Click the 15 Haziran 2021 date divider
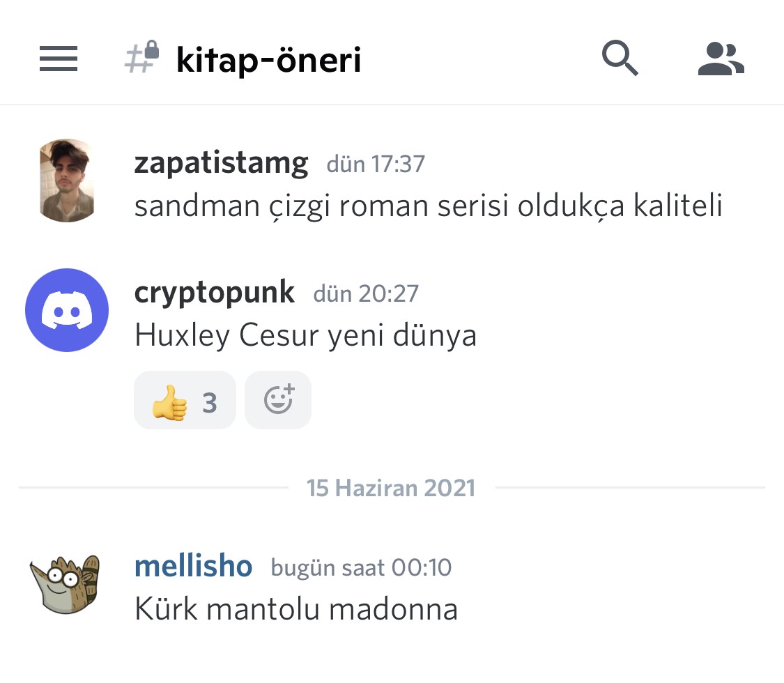 tap(391, 487)
